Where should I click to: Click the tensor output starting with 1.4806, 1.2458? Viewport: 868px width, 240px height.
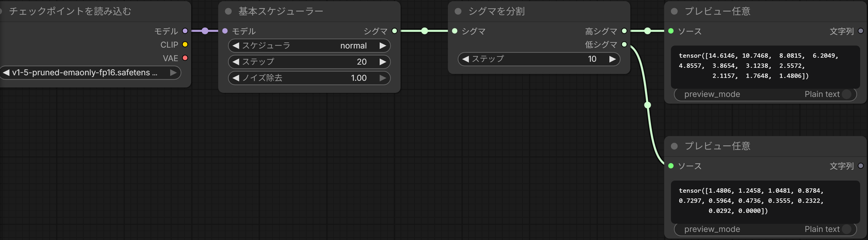pyautogui.click(x=765, y=202)
